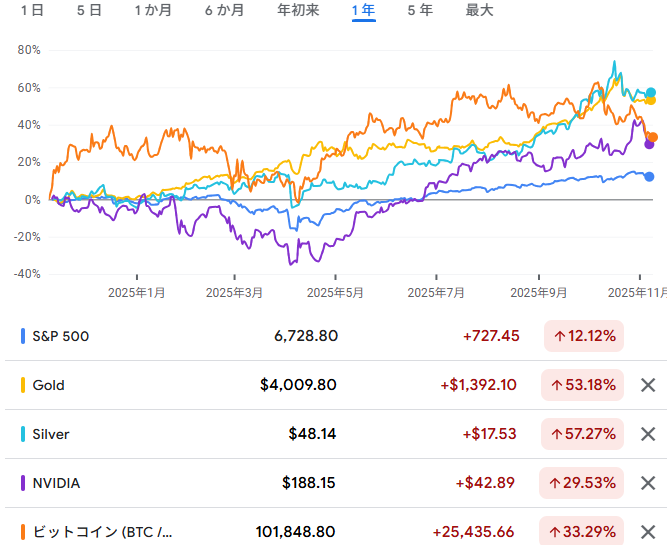The image size is (667, 545).
Task: Click the NVIDIA purple color bar
Action: click(x=23, y=483)
